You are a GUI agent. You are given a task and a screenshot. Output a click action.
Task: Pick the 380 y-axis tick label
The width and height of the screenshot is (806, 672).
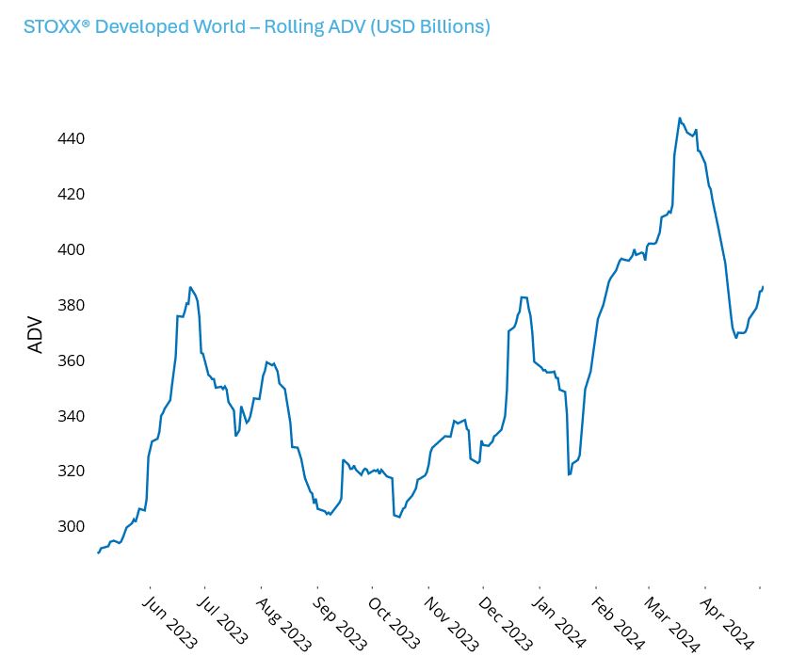click(x=71, y=305)
